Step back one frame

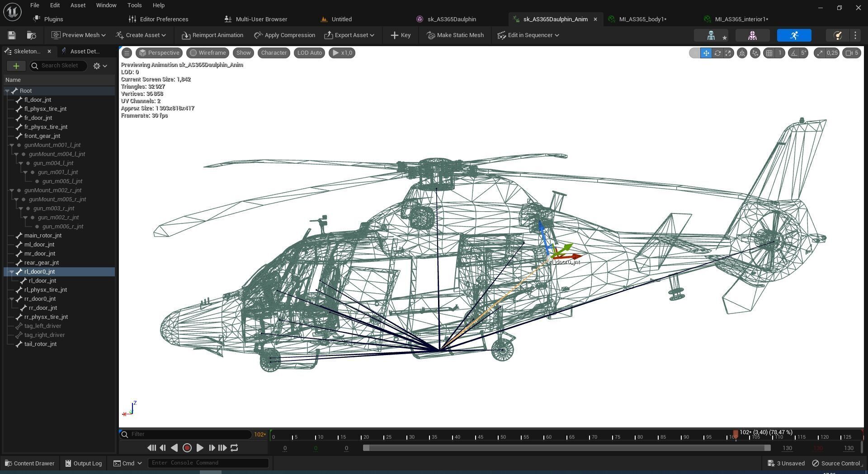pos(163,448)
